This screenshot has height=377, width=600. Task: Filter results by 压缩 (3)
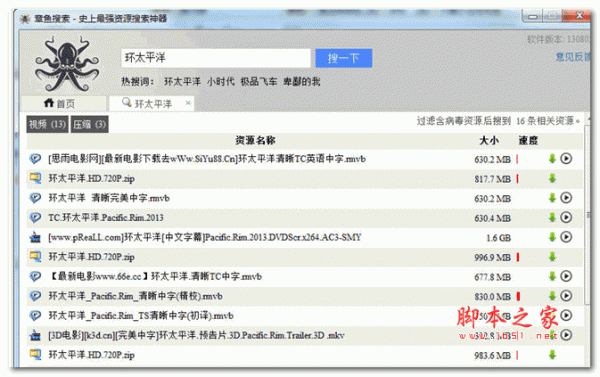(x=90, y=124)
